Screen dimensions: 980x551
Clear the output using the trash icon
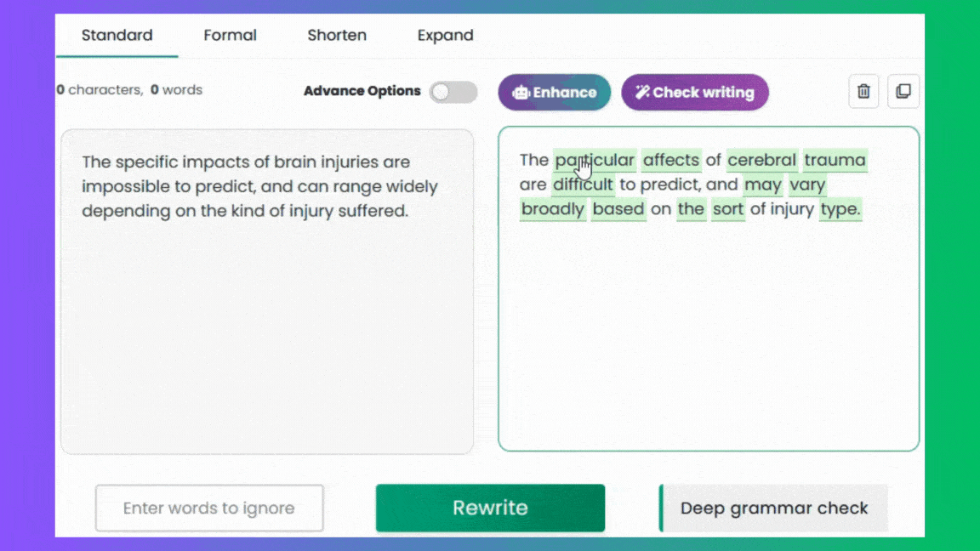(x=863, y=91)
